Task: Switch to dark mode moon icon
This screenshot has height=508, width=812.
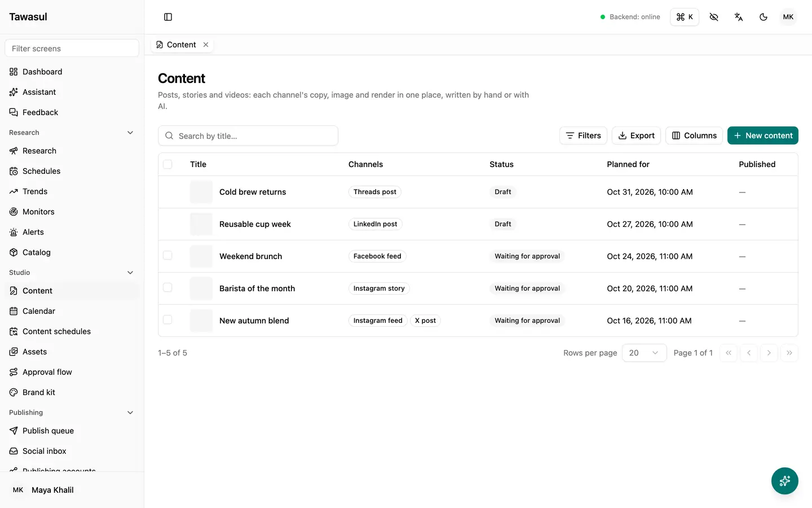Action: (x=764, y=17)
